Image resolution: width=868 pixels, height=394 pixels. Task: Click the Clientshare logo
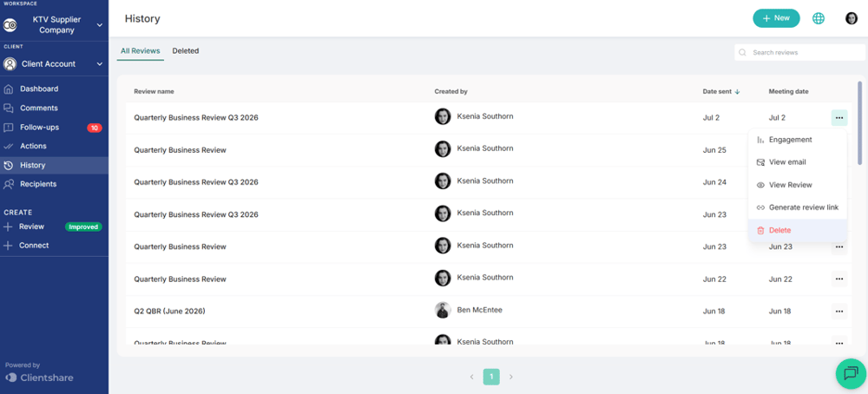[x=39, y=378]
